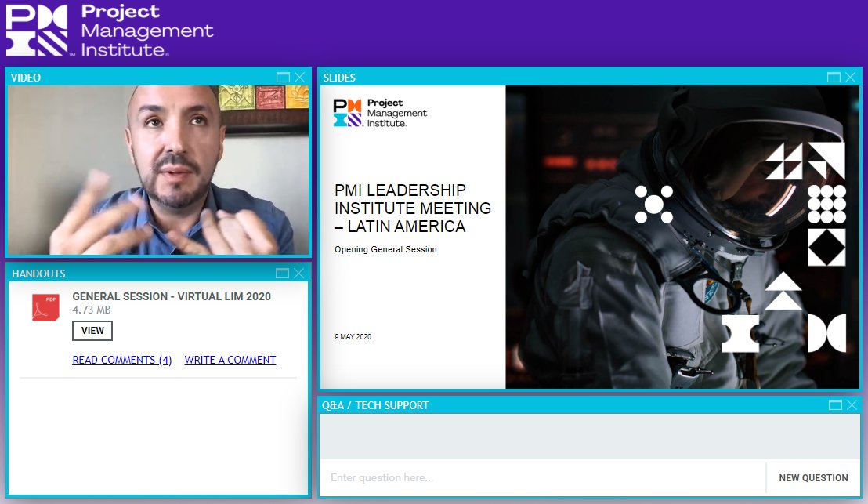Screen dimensions: 868x504
Task: Focus the 'Enter question here...' field
Action: pos(542,478)
